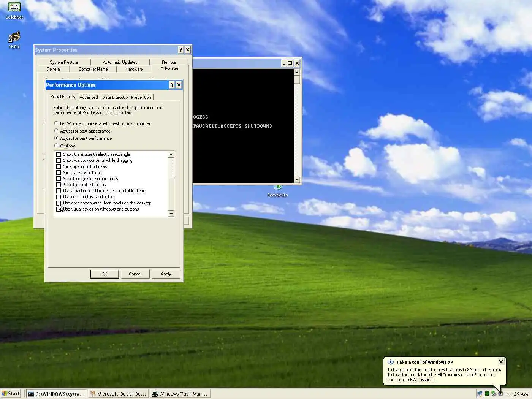
Task: Select the Advanced tab in System Properties
Action: (170, 68)
